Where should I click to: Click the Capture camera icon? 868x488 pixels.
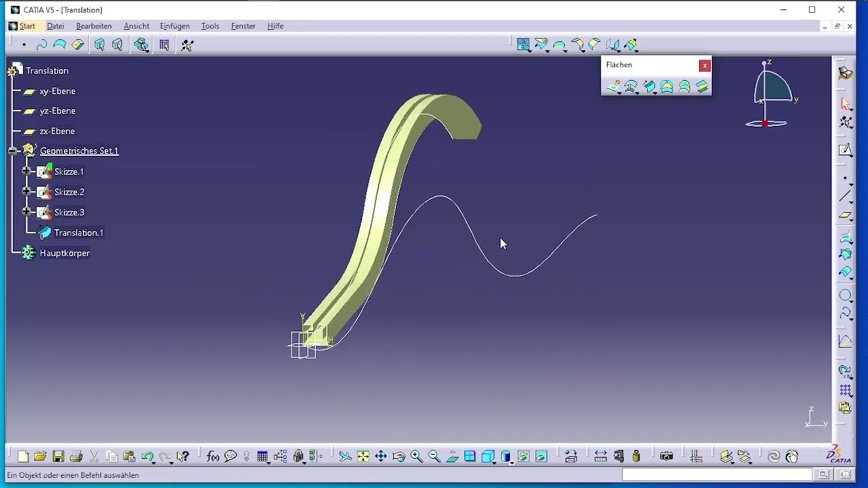(x=667, y=457)
